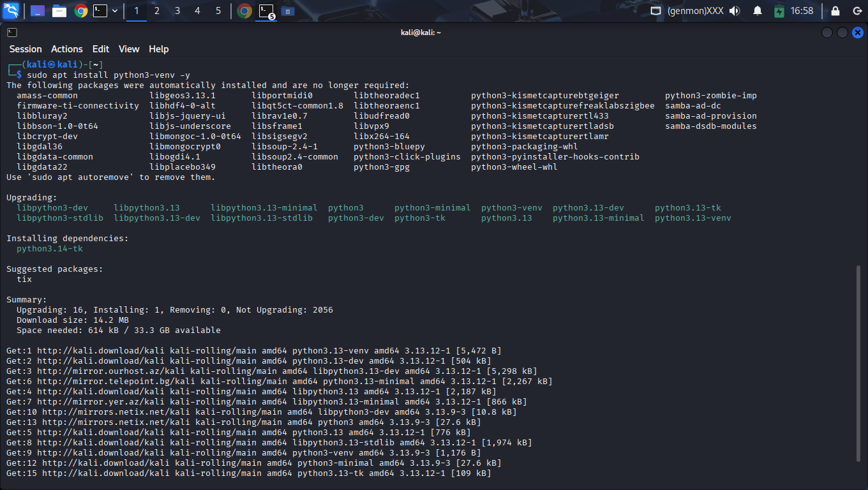Open the notifications bell

(758, 11)
